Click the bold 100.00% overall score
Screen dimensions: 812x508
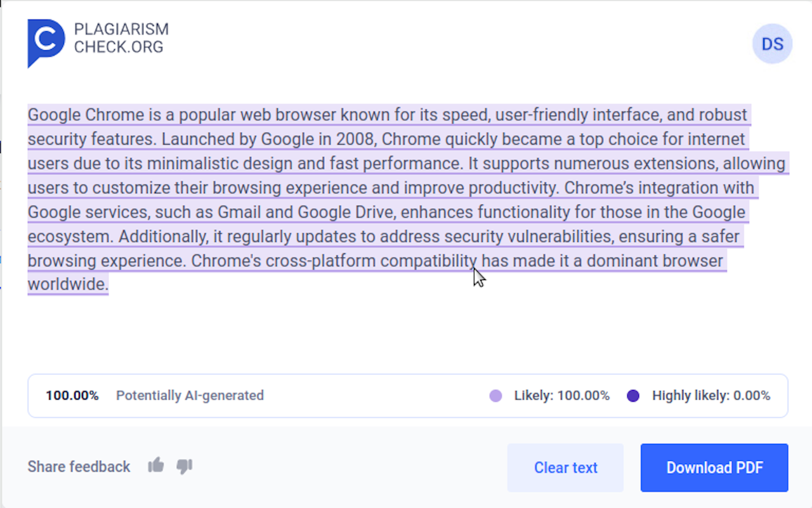click(72, 396)
